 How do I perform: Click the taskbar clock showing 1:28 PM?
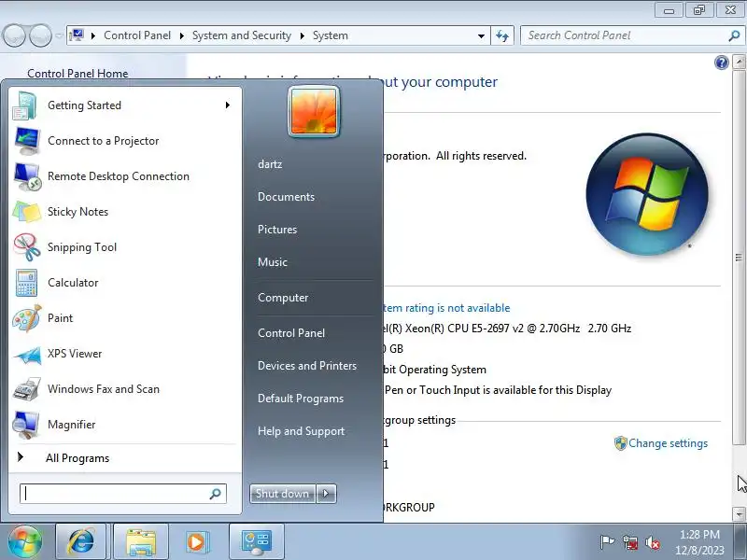tap(699, 542)
